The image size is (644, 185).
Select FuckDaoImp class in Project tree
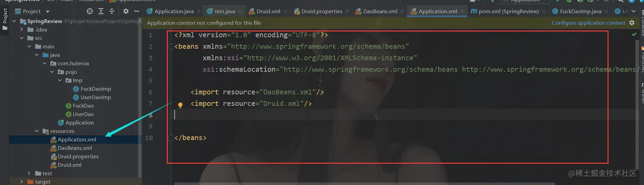pyautogui.click(x=92, y=89)
